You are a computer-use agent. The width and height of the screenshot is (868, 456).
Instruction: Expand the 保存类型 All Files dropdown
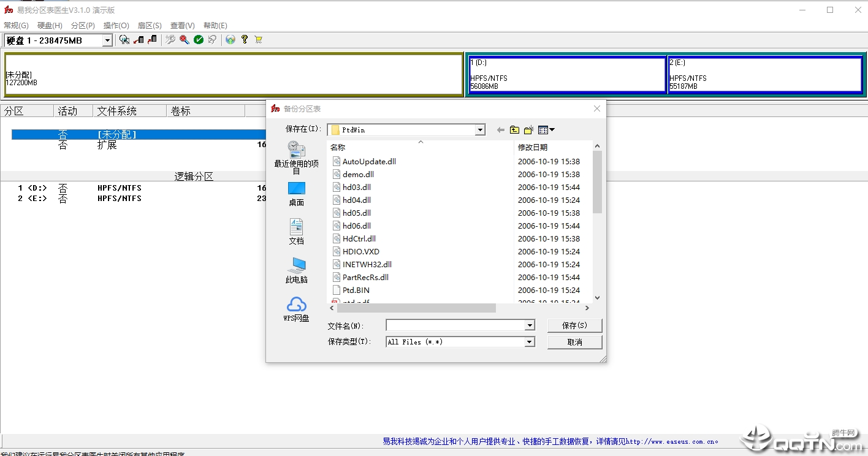[530, 342]
